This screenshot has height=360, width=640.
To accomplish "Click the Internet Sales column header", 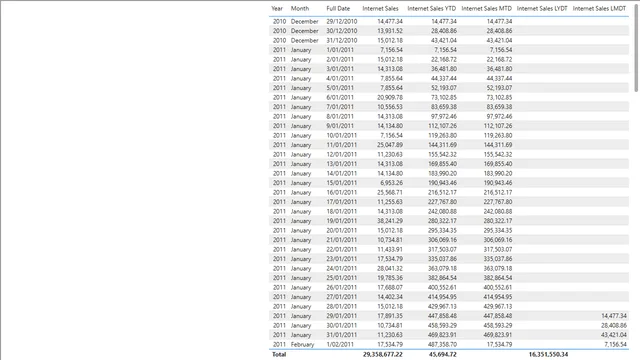I will (x=380, y=8).
